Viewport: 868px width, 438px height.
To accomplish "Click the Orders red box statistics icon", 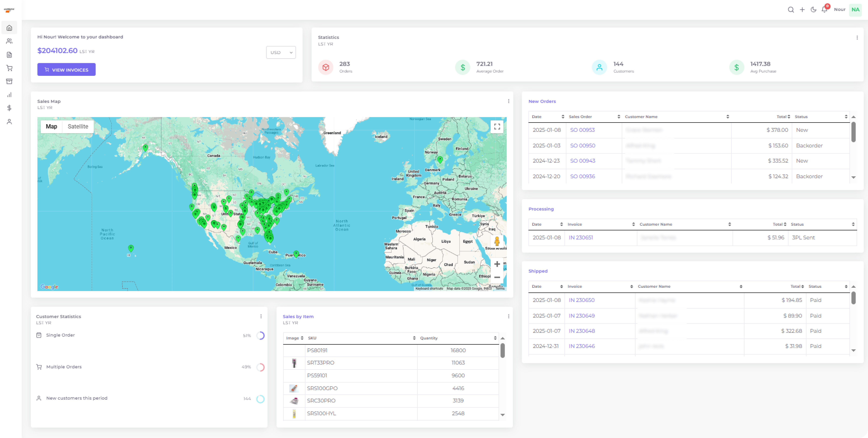I will tap(325, 67).
